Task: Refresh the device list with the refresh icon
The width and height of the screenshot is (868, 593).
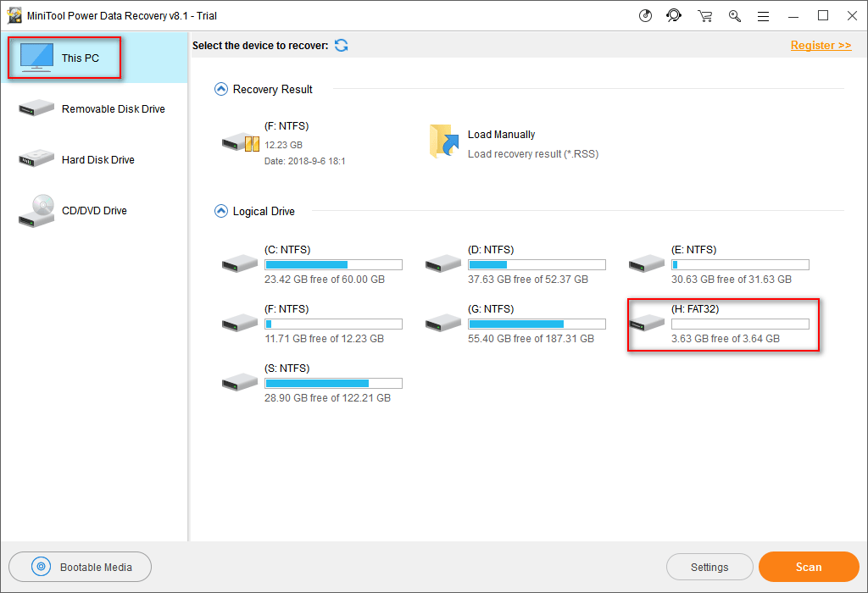Action: tap(341, 45)
